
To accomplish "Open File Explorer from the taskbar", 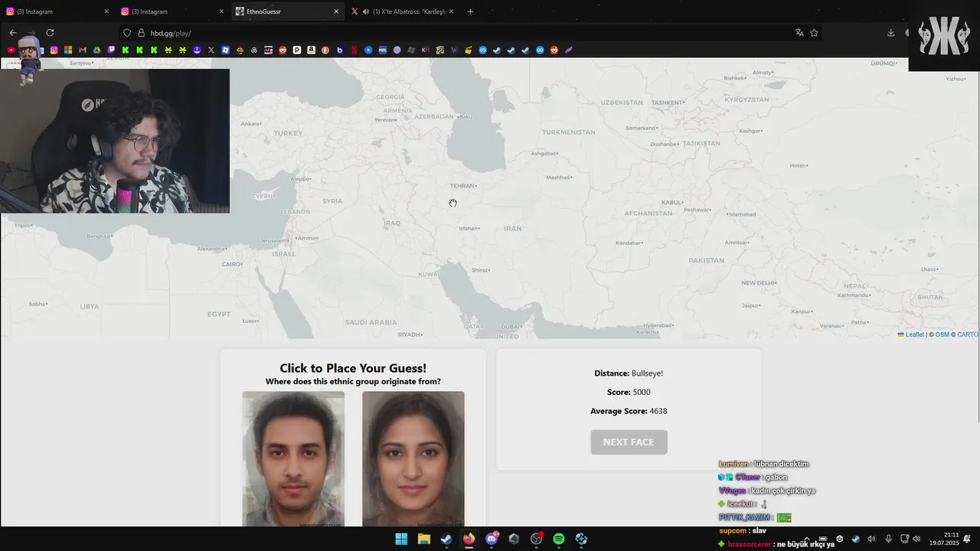I will coord(424,539).
